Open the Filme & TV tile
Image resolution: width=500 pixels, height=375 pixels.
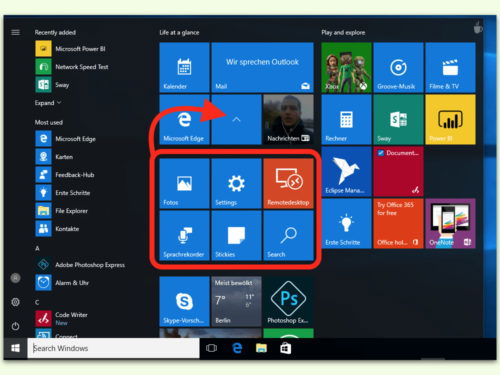tap(450, 67)
